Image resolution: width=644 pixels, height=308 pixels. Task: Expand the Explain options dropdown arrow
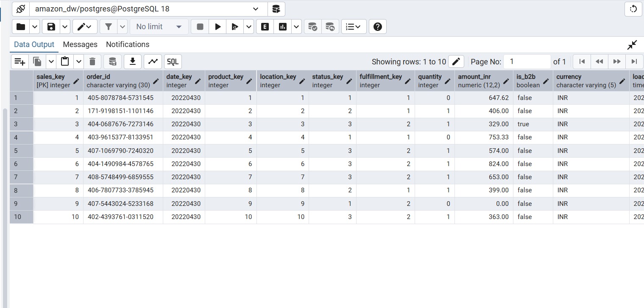[x=296, y=27]
